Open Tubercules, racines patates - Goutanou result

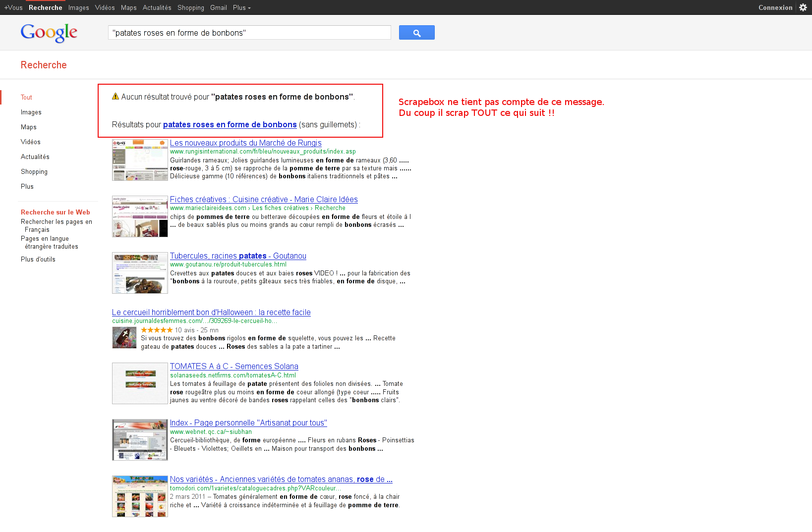(x=238, y=256)
